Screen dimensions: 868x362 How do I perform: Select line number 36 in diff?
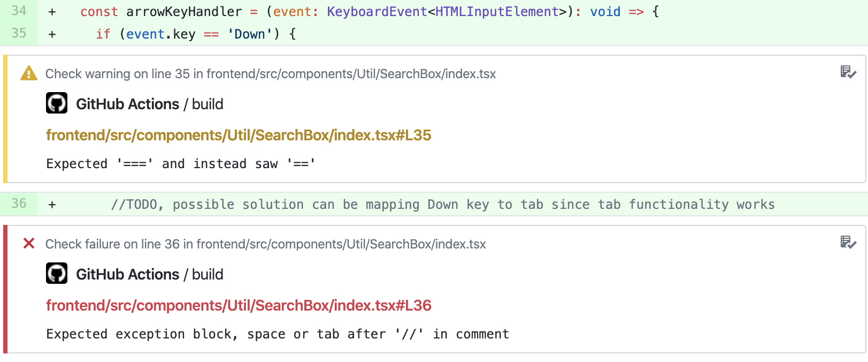point(19,203)
